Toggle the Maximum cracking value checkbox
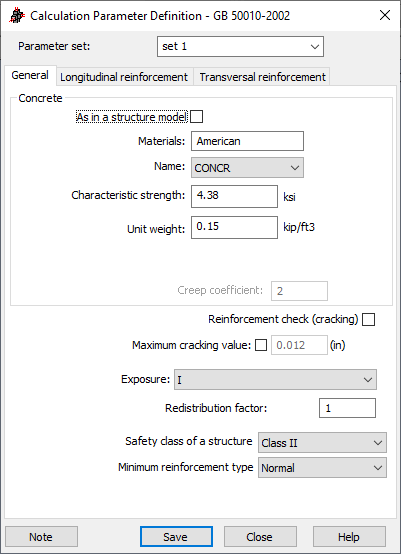The width and height of the screenshot is (401, 554). coord(261,345)
